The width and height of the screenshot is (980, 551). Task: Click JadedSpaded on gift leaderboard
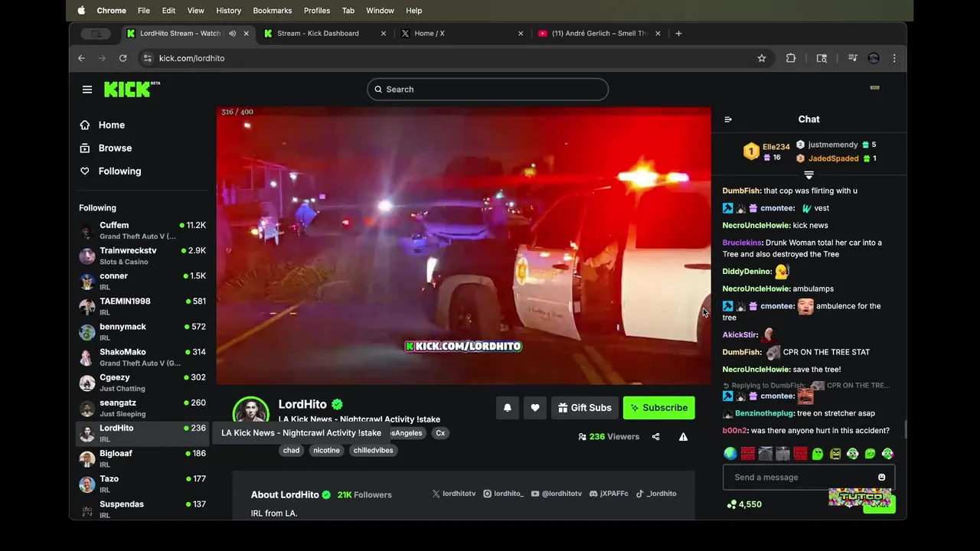(x=833, y=158)
